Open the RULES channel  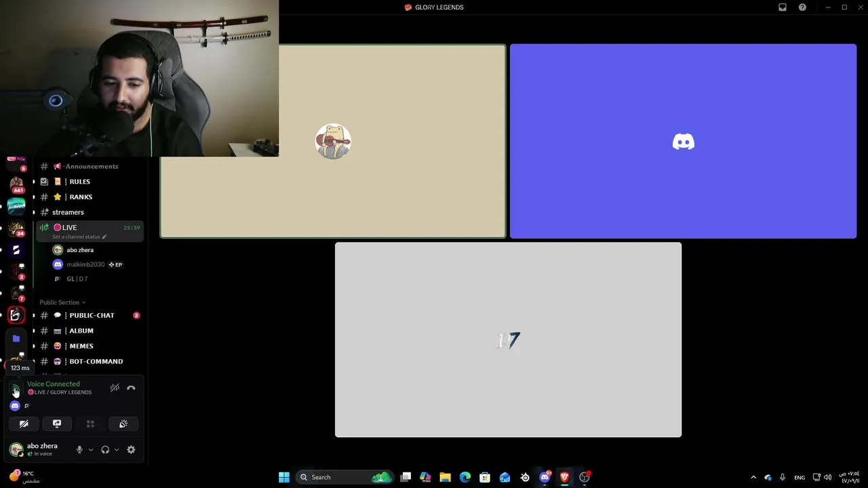point(91,182)
